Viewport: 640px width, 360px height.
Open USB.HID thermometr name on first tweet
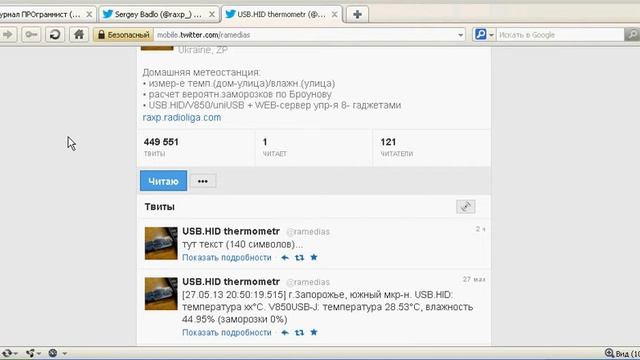click(231, 231)
